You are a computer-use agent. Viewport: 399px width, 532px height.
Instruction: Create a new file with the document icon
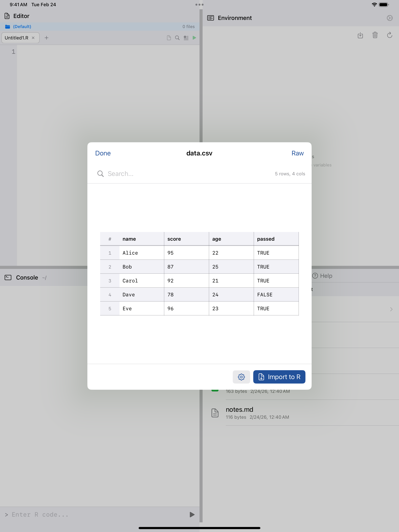pos(169,38)
